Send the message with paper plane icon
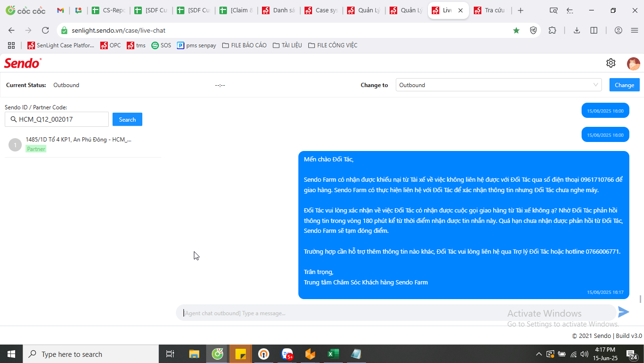The height and width of the screenshot is (363, 644). 624,312
